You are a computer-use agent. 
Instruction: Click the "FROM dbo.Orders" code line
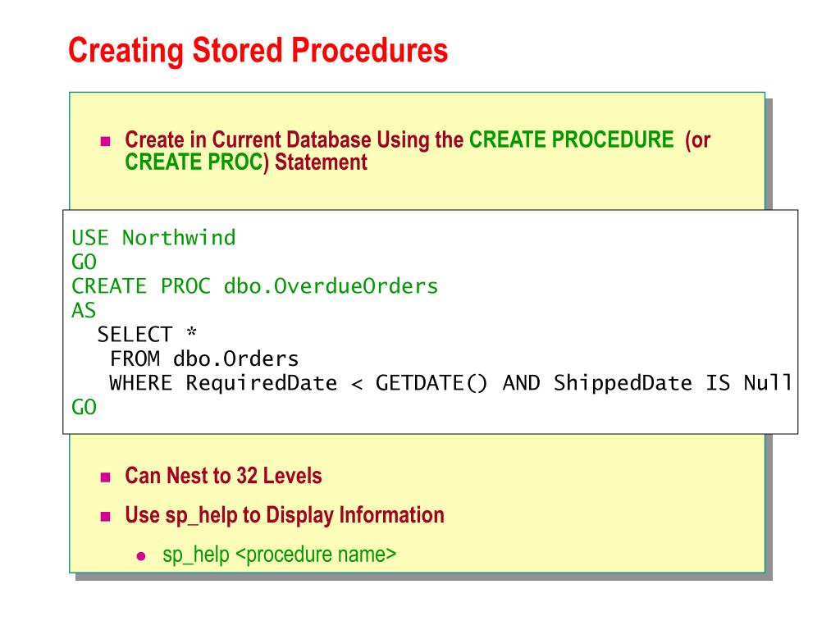(204, 358)
